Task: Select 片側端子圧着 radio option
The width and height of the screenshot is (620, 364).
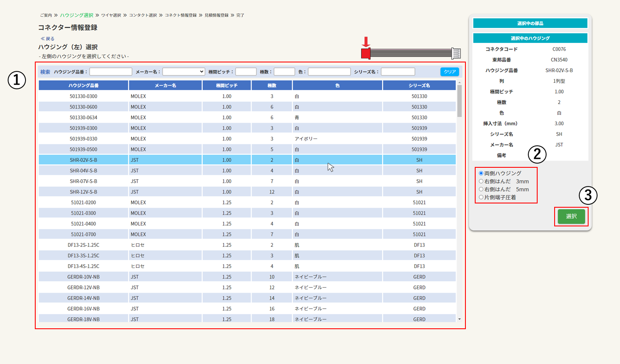Action: (x=481, y=198)
